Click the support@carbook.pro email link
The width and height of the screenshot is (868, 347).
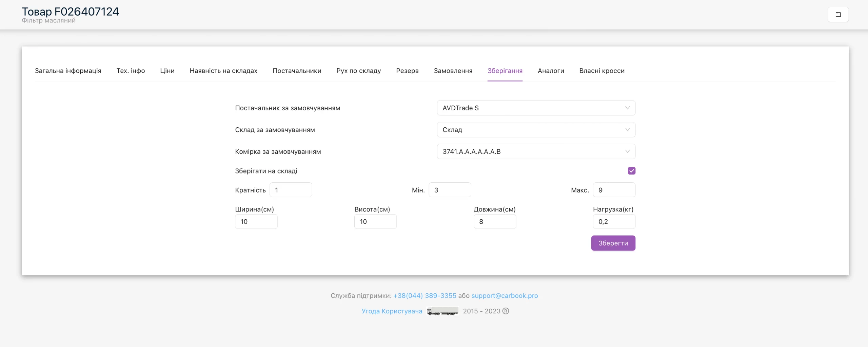click(505, 295)
